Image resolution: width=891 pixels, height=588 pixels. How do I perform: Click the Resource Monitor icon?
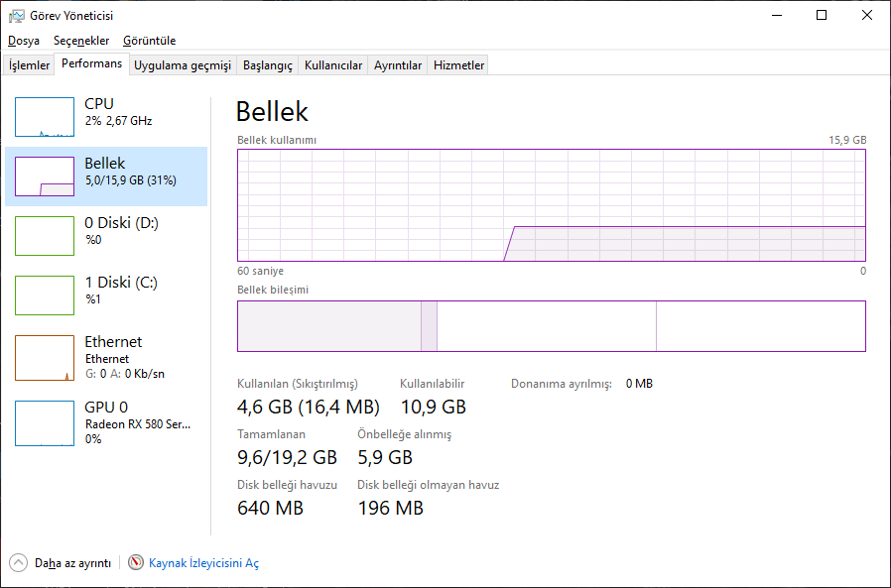pos(136,562)
